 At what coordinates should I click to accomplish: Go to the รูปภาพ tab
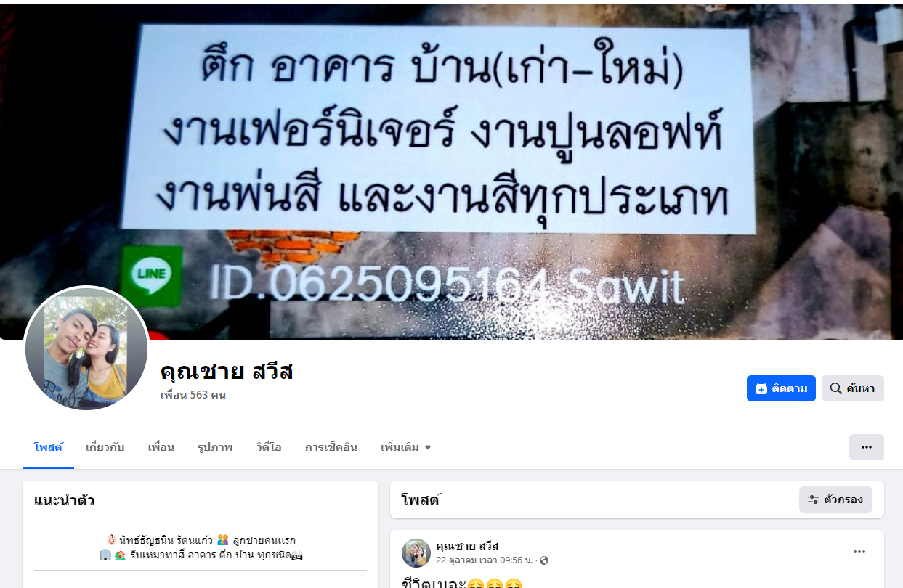pos(215,447)
